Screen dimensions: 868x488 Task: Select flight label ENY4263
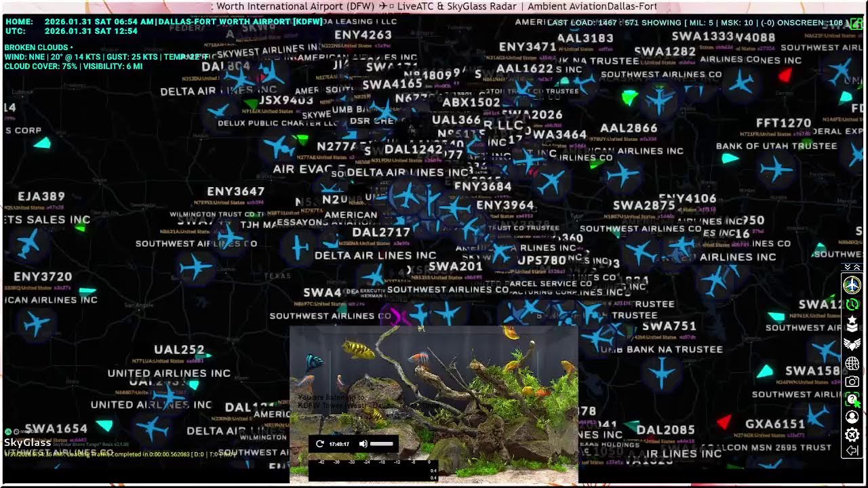point(363,35)
